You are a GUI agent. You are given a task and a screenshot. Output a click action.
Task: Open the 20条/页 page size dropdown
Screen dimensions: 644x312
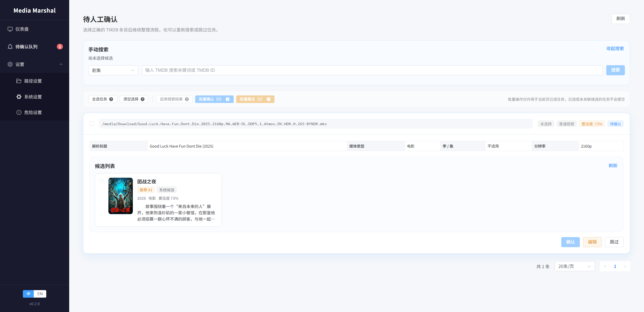(575, 266)
